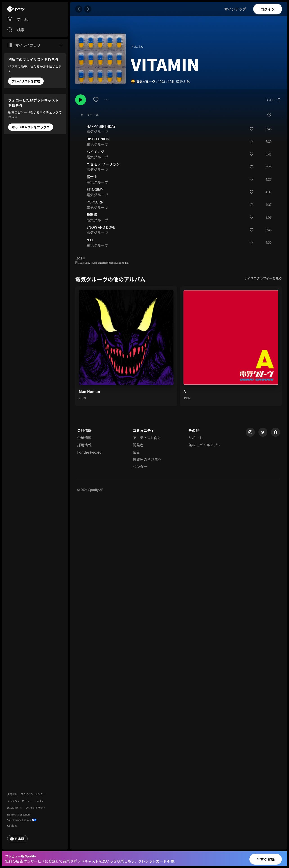Select track title HAPPY BIRTHDAY
289x868 pixels.
point(101,126)
